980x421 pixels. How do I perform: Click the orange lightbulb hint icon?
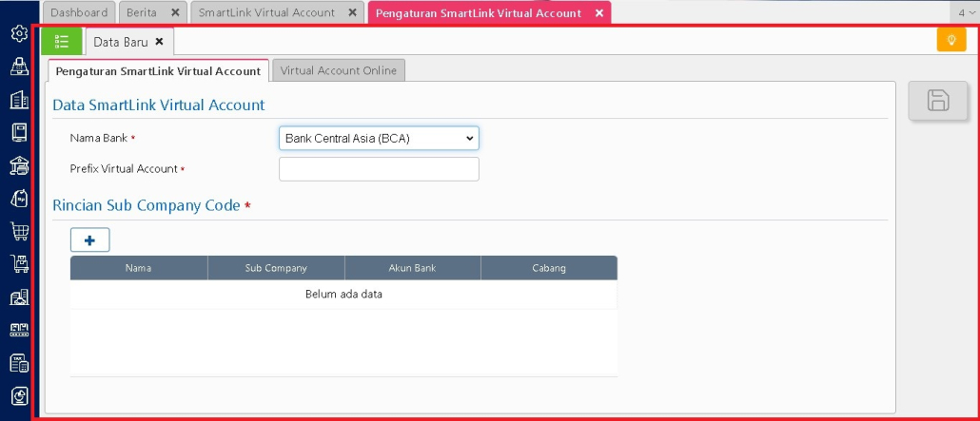(x=951, y=40)
